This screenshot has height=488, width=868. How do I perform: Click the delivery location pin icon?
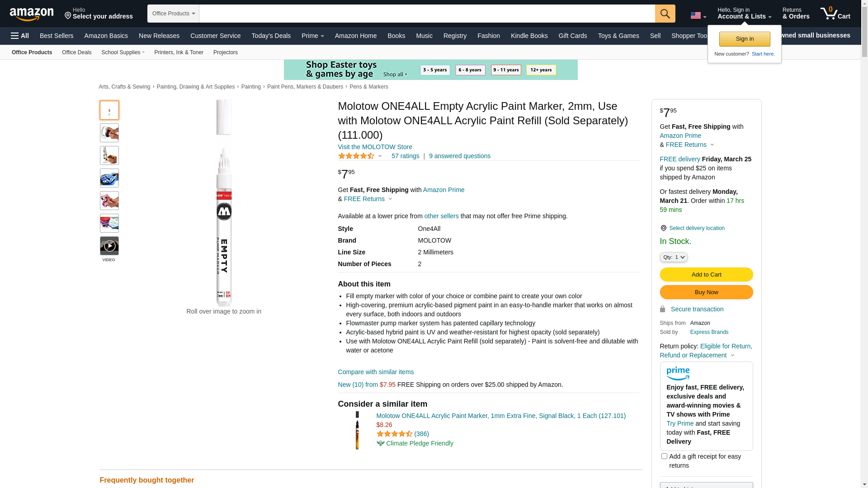663,228
